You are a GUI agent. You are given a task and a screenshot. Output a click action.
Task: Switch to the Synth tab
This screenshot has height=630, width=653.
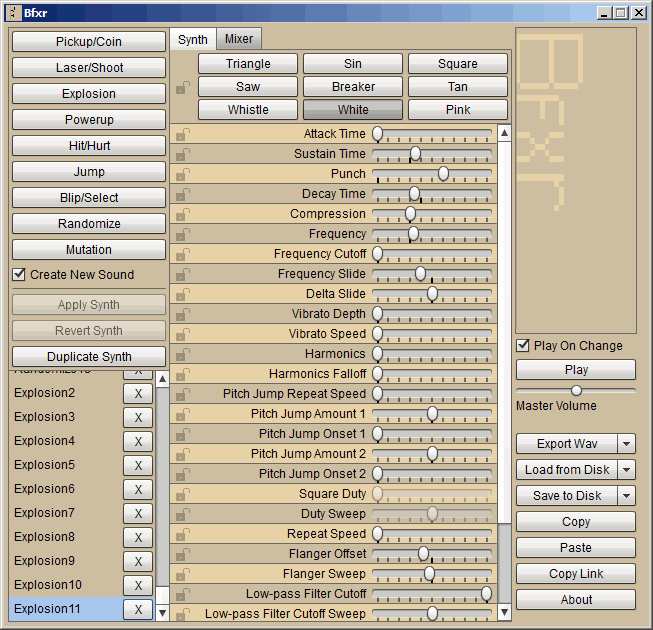pyautogui.click(x=193, y=40)
